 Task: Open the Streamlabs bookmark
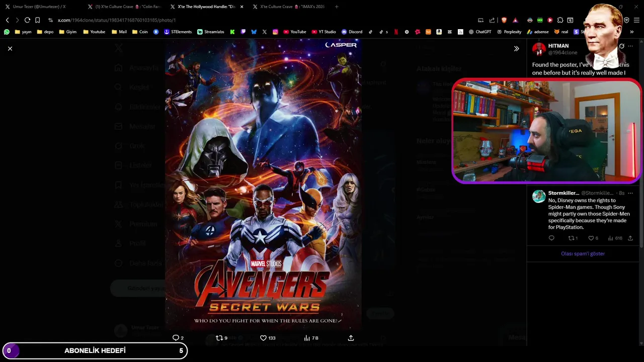[210, 32]
